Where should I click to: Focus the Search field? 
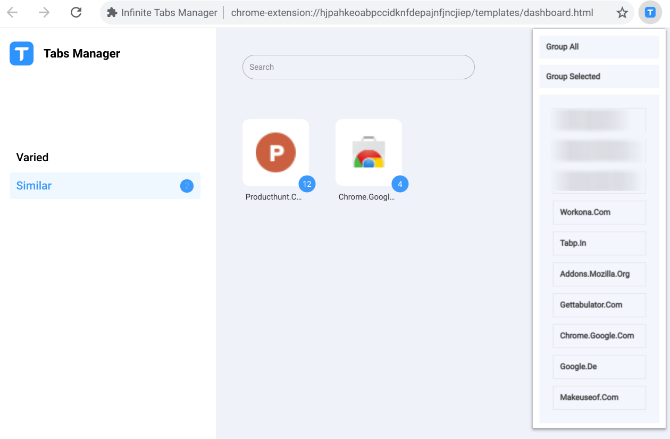359,67
